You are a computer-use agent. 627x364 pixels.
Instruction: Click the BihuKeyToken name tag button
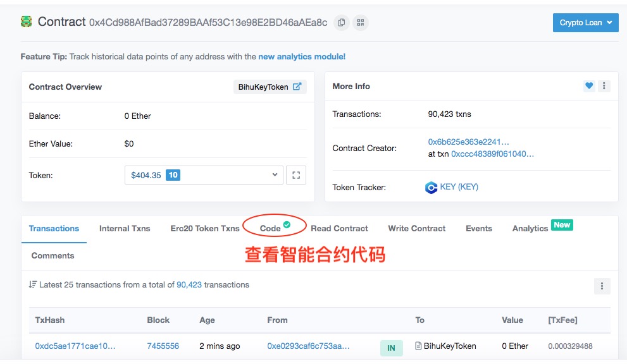click(x=270, y=87)
